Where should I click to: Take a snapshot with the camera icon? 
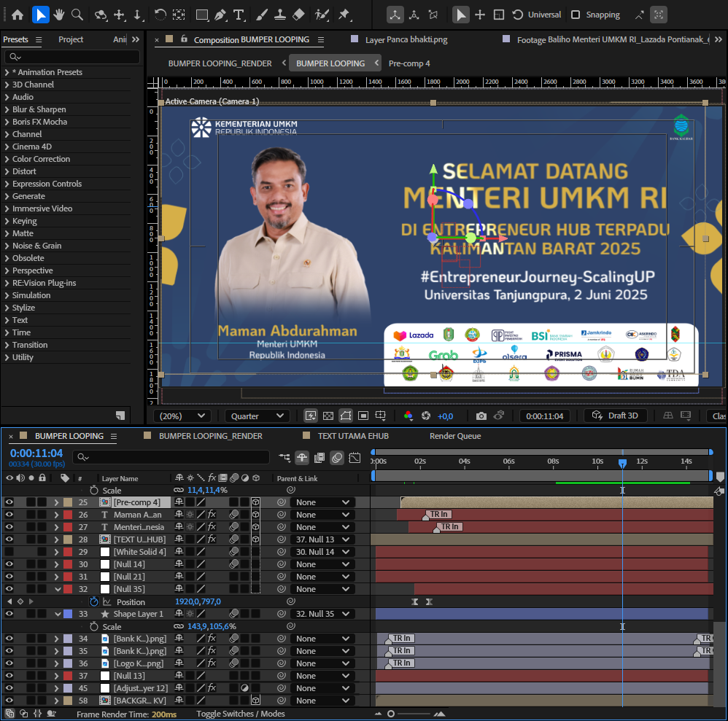pos(481,416)
